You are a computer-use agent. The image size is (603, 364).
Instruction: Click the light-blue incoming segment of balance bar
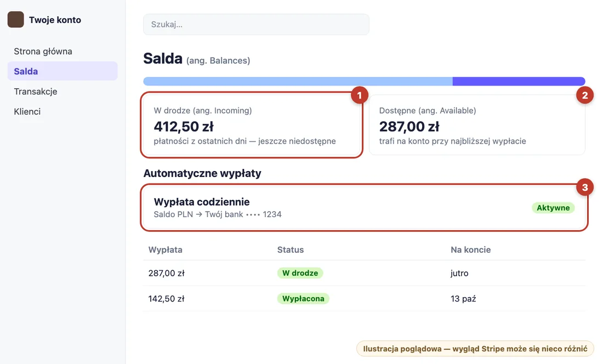pyautogui.click(x=298, y=81)
